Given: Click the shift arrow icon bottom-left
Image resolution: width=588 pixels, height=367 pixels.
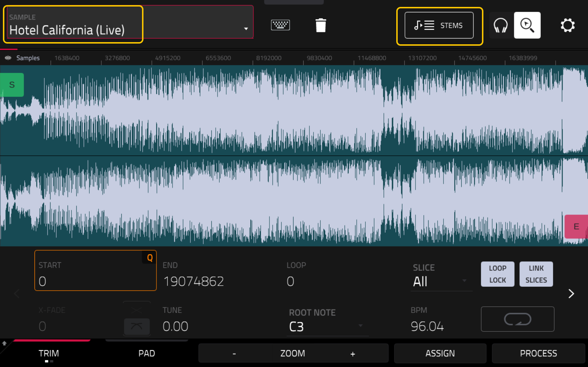Looking at the screenshot, I should 4,343.
